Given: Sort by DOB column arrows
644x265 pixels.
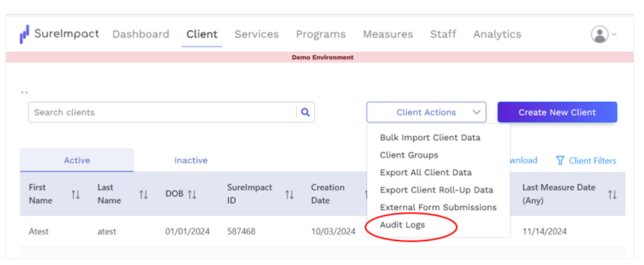Looking at the screenshot, I should coord(192,194).
